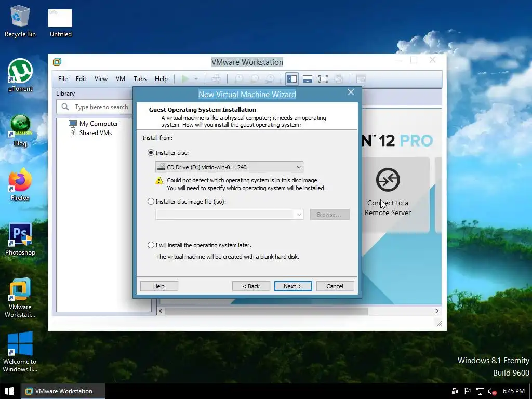Viewport: 532px width, 399px height.
Task: Select Installer disc image file (iso) option
Action: click(151, 202)
